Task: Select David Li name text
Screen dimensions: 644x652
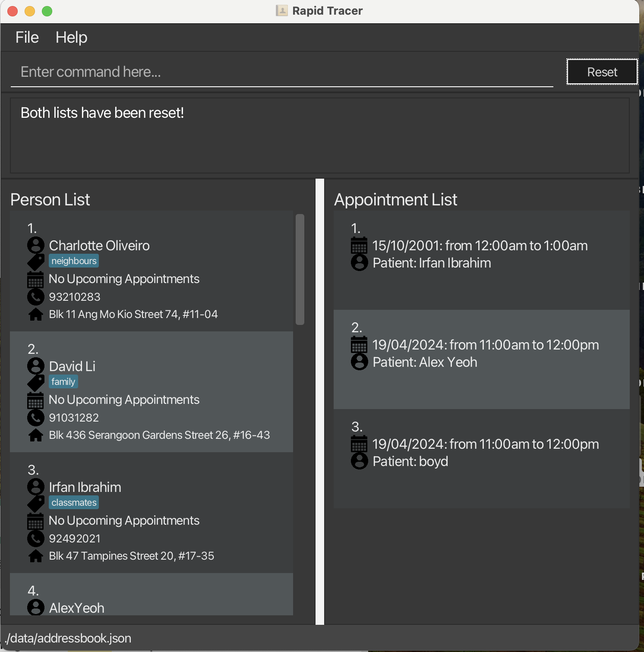Action: 72,366
